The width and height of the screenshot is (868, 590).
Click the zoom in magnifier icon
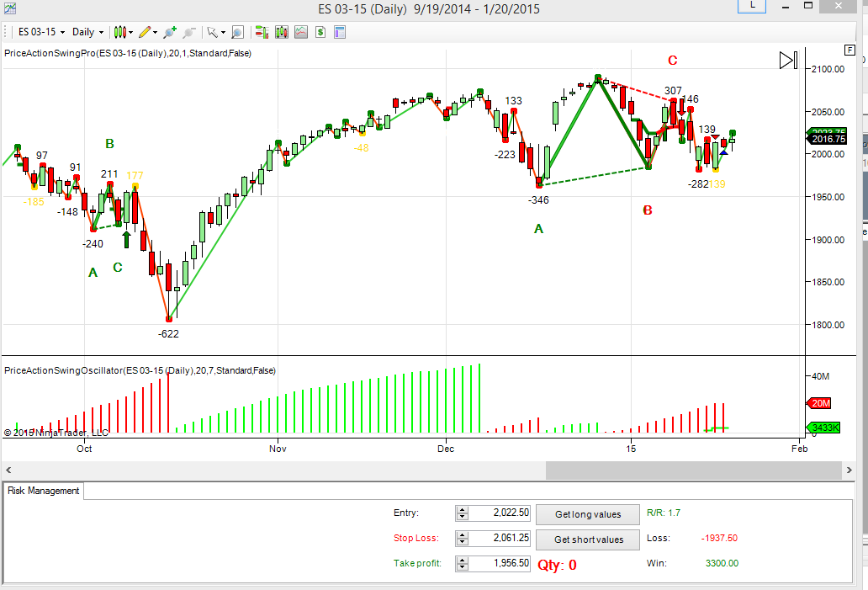(x=170, y=32)
